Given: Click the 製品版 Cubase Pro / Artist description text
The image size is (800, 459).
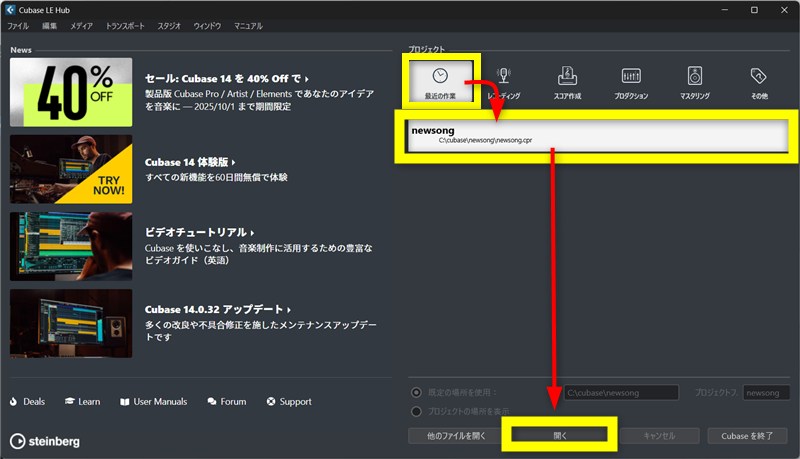Looking at the screenshot, I should (x=260, y=100).
